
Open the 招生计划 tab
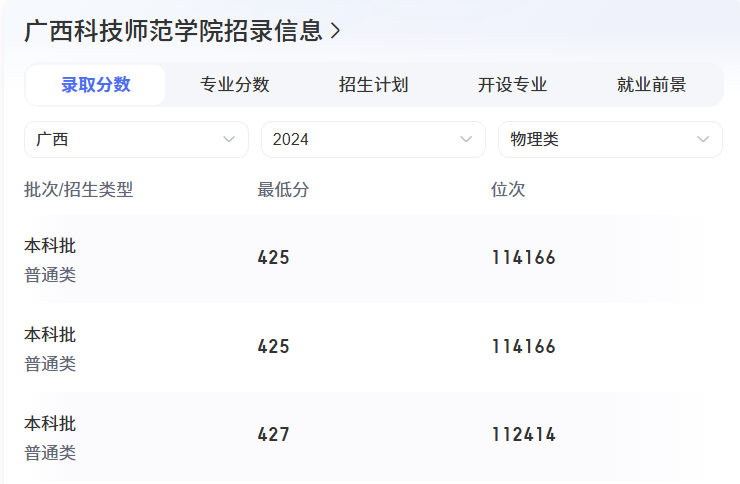pos(373,85)
